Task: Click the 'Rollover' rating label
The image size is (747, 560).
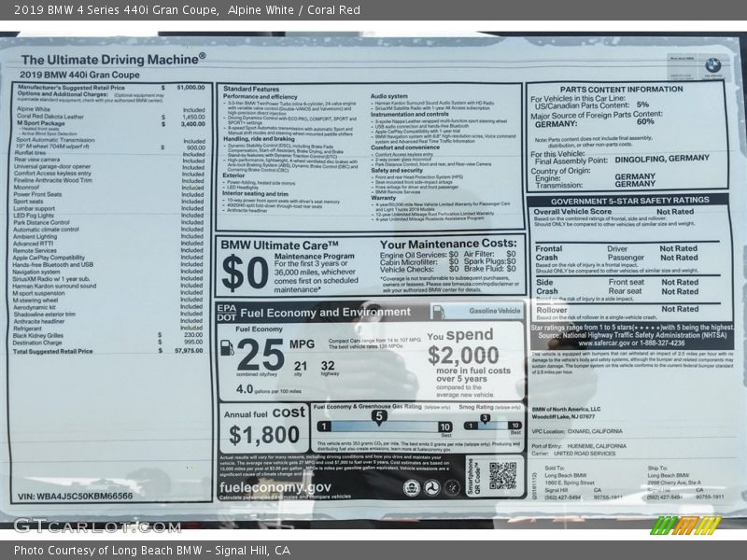Action: (552, 310)
